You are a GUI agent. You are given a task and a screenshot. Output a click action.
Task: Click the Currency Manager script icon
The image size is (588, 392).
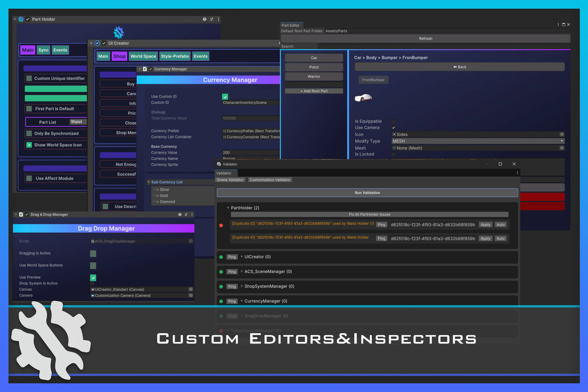(x=145, y=69)
